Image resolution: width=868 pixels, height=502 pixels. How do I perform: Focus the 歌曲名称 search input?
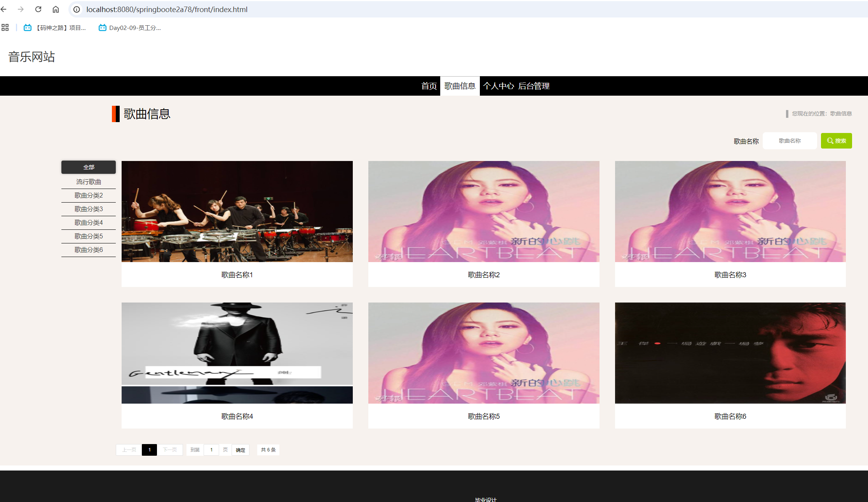pyautogui.click(x=790, y=141)
